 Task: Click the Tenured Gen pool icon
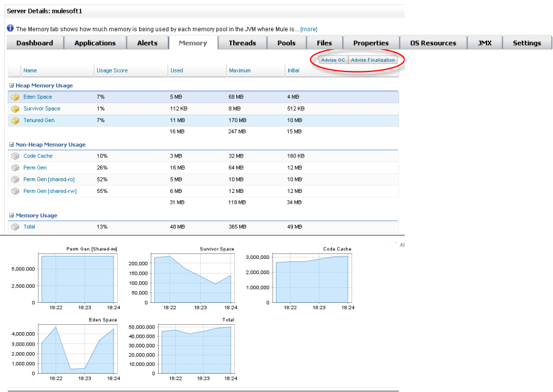click(15, 120)
